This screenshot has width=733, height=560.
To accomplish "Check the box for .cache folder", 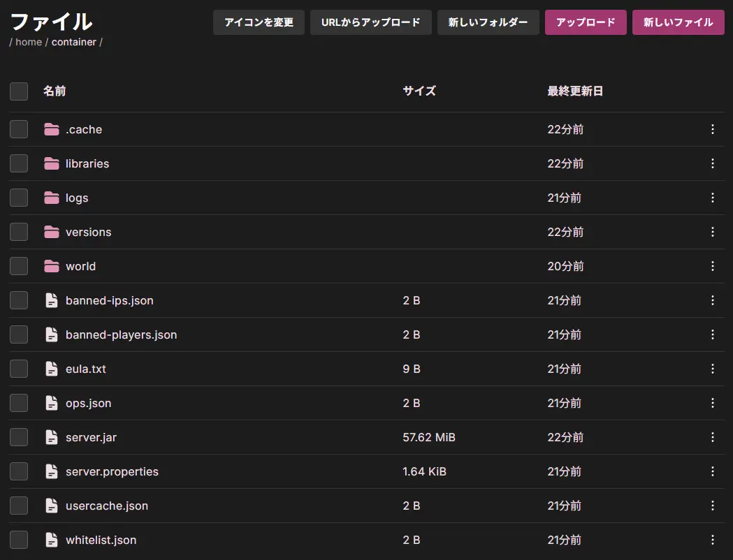I will point(19,129).
